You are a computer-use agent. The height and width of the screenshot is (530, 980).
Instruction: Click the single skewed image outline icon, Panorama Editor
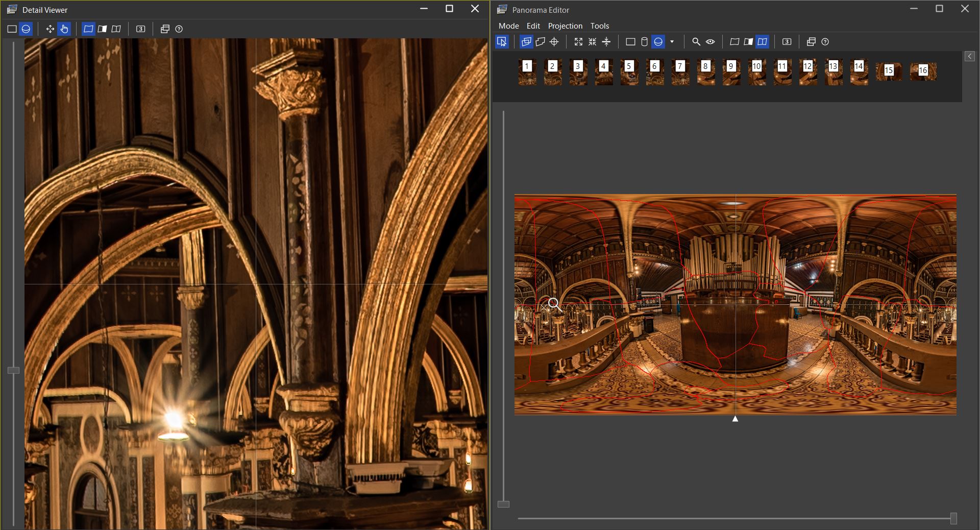point(540,42)
